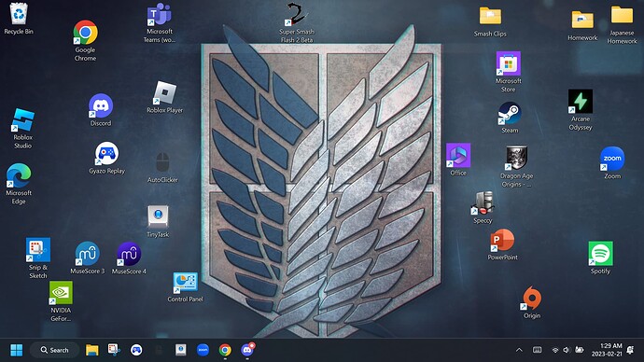This screenshot has width=644, height=362.
Task: Open the clock and date flyout
Action: coord(607,350)
